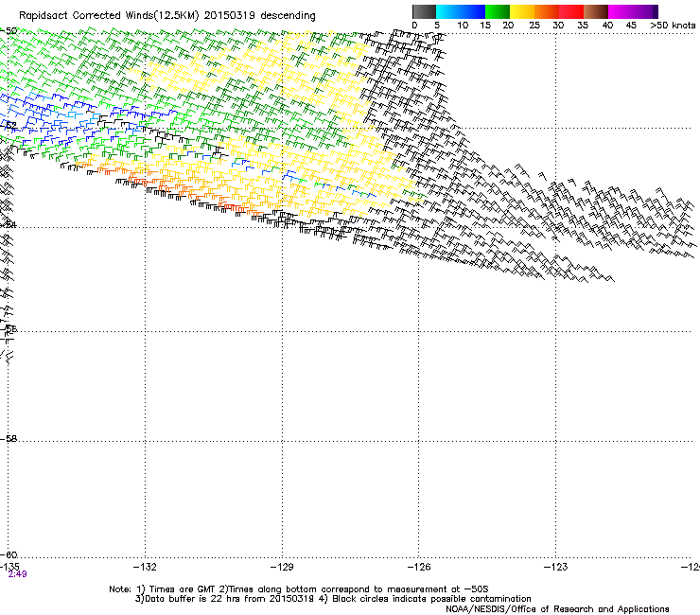Image resolution: width=700 pixels, height=615 pixels.
Task: Click the purple time stamp '2:49'
Action: pyautogui.click(x=17, y=574)
